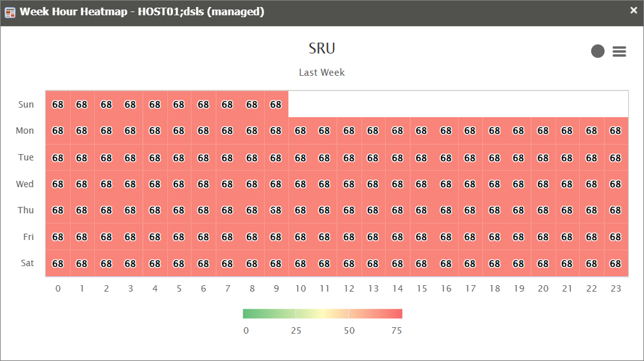Click the Last Week subtitle
644x361 pixels.
[322, 73]
